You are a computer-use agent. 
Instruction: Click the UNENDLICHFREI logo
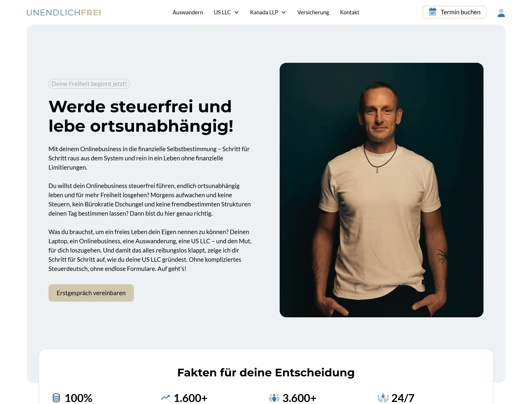click(64, 12)
